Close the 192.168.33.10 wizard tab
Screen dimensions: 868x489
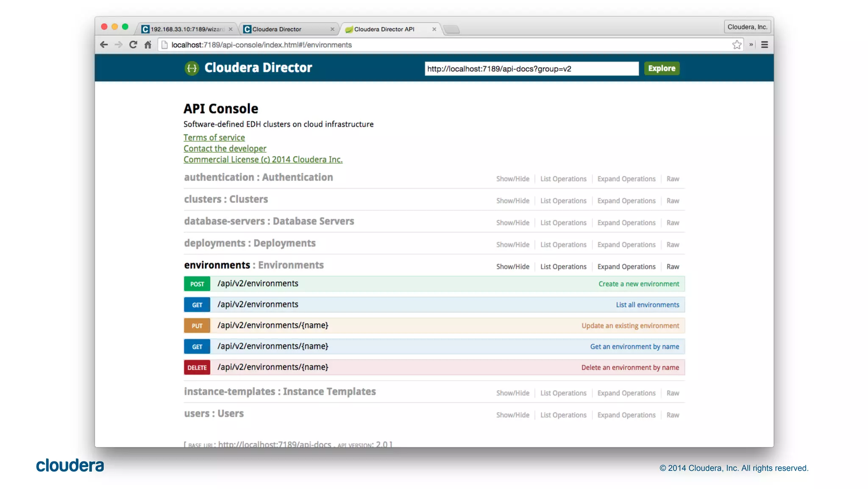coord(231,29)
